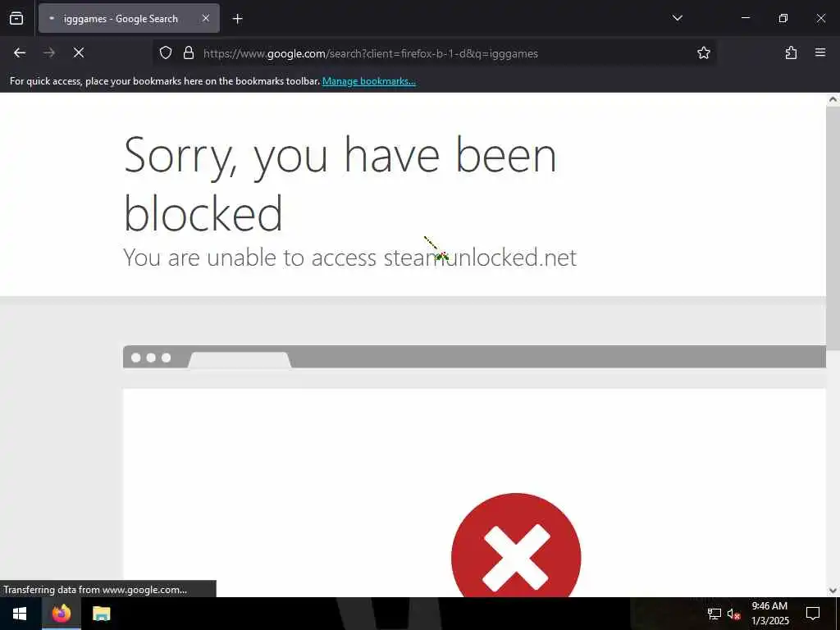
Task: Open the notification center icon
Action: coord(813,614)
